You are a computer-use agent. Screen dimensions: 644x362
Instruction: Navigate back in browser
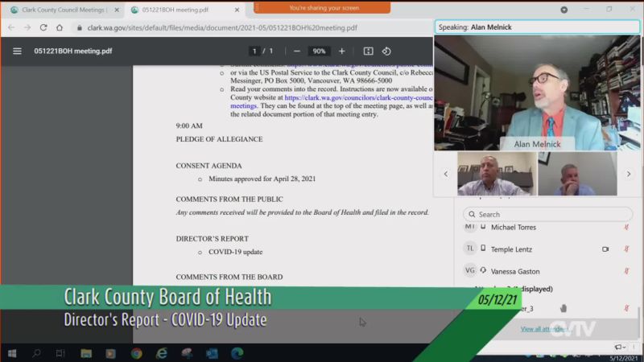click(x=11, y=27)
